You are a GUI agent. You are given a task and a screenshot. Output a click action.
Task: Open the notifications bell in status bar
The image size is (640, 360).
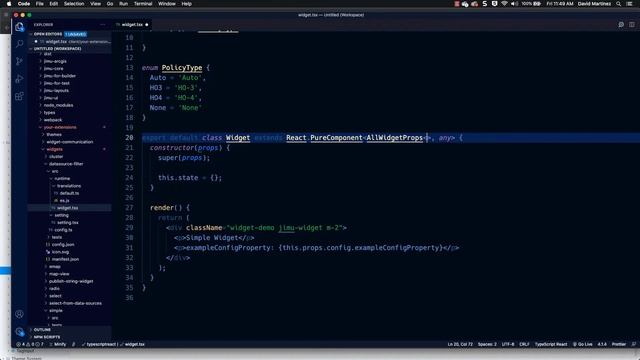coord(633,344)
